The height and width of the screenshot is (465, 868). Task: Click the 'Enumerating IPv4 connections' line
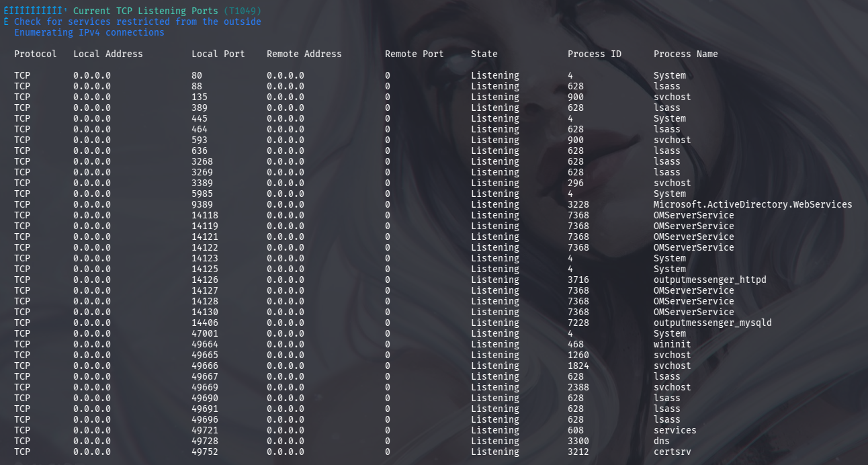pos(89,32)
